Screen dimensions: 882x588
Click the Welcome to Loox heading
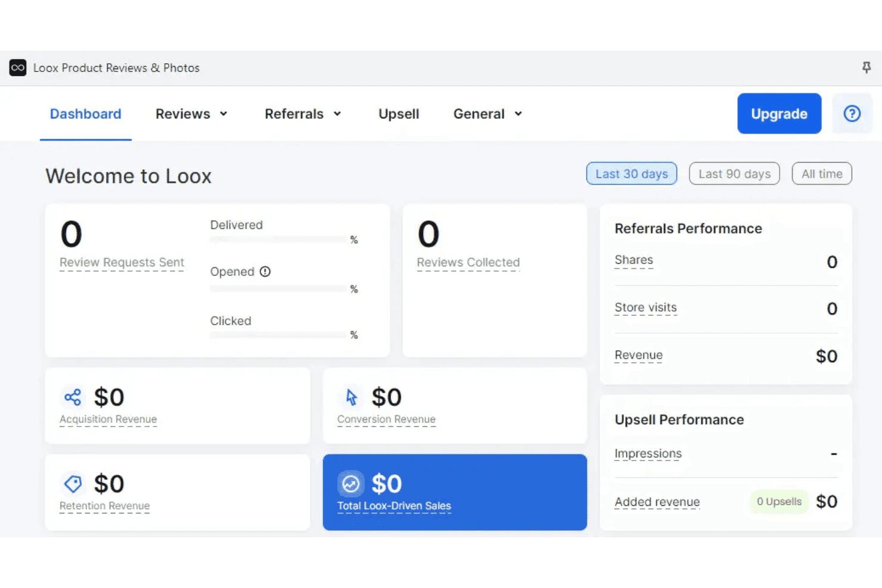[x=129, y=176]
